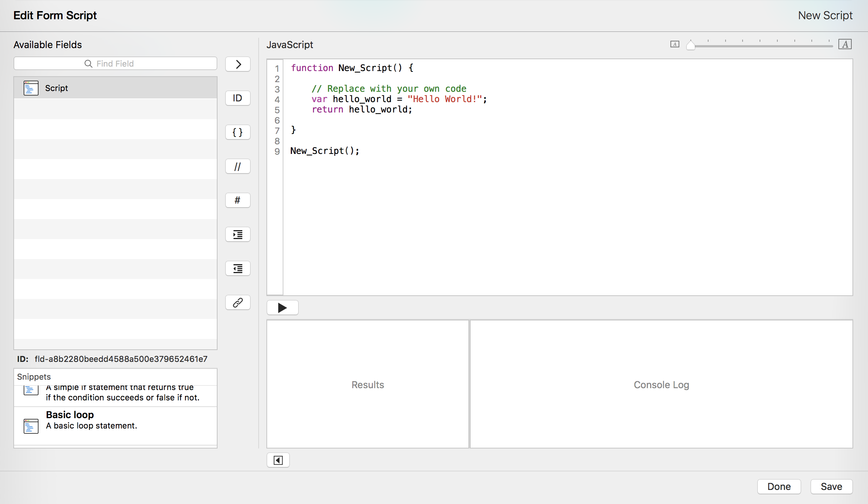This screenshot has width=868, height=504.
Task: Increase indent of selected code
Action: [238, 235]
